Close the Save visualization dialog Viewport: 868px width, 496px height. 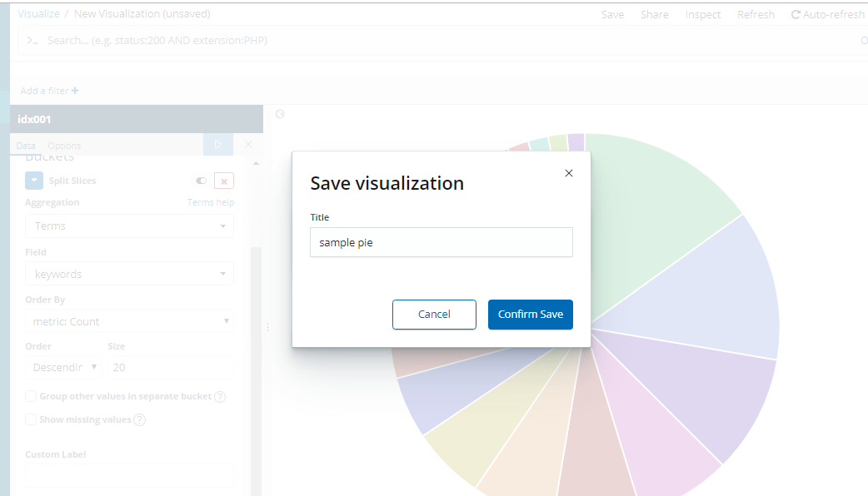coord(568,173)
